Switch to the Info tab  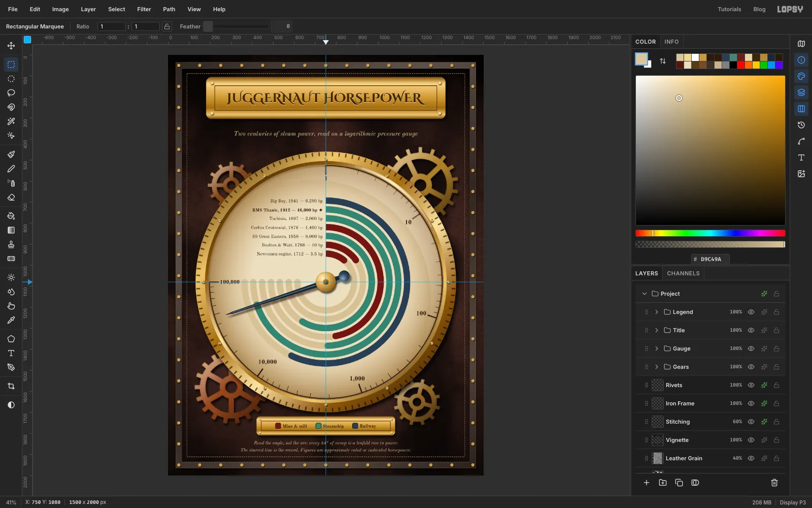(x=671, y=42)
